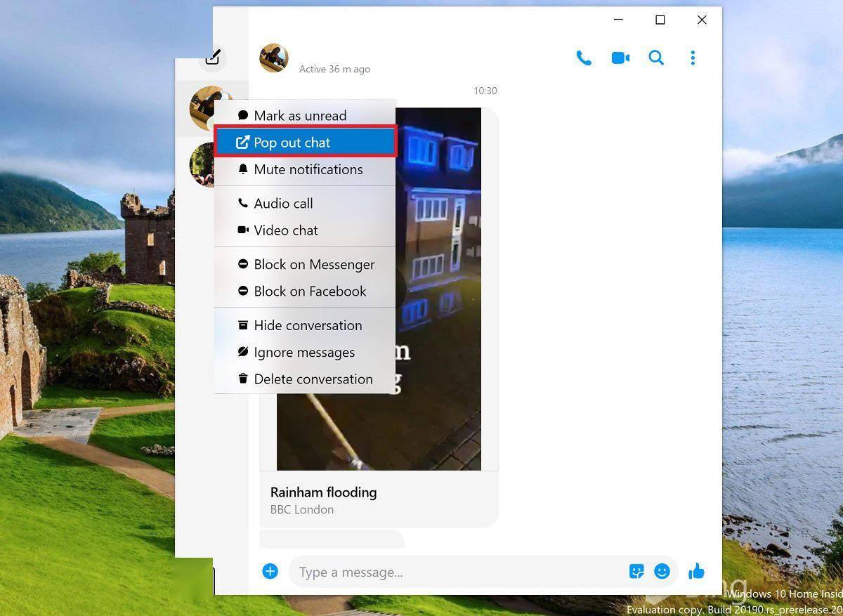
Task: Mute notifications for this conversation
Action: [x=308, y=169]
